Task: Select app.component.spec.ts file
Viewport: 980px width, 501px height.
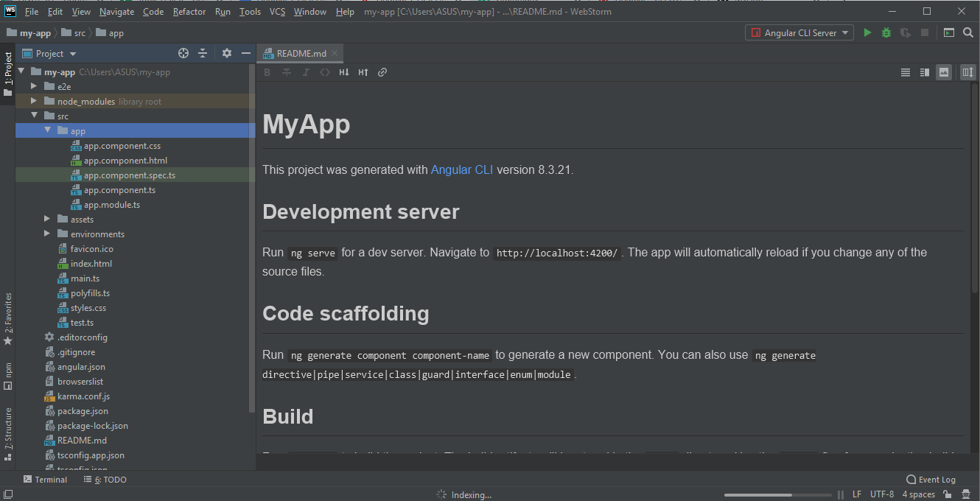Action: tap(129, 175)
